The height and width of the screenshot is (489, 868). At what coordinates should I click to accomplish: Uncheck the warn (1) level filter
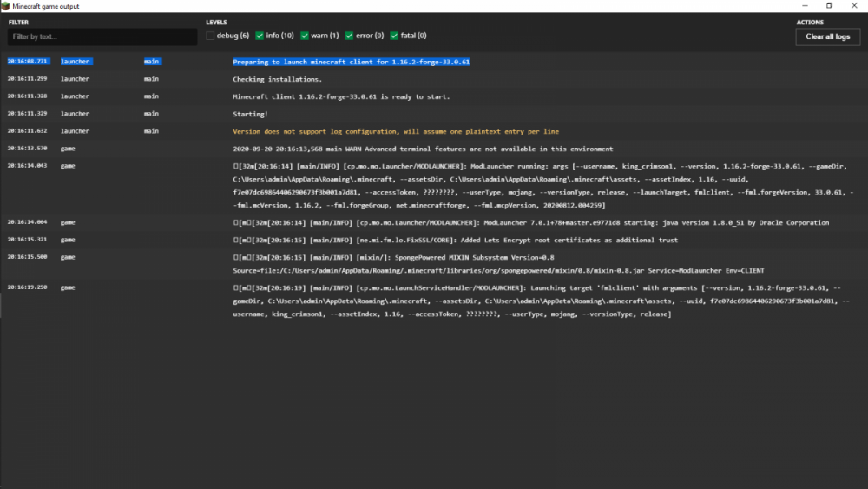point(305,36)
